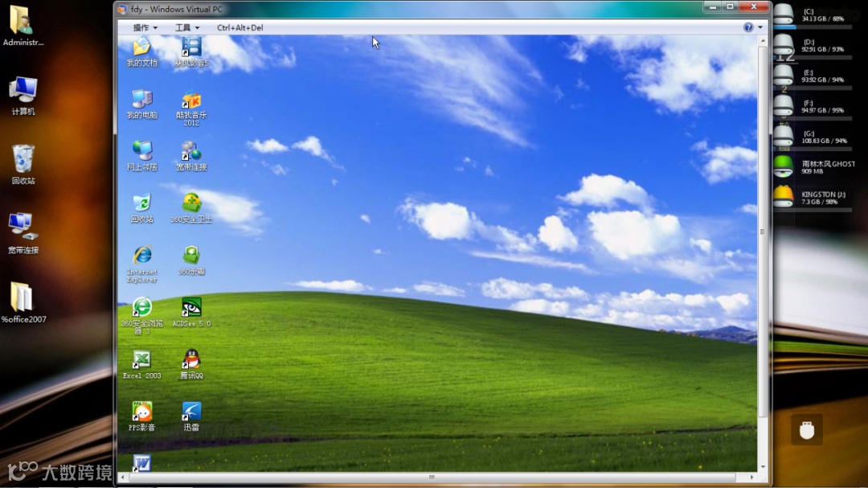The height and width of the screenshot is (488, 868).
Task: Click the Virtual PC window title icon
Action: point(122,10)
